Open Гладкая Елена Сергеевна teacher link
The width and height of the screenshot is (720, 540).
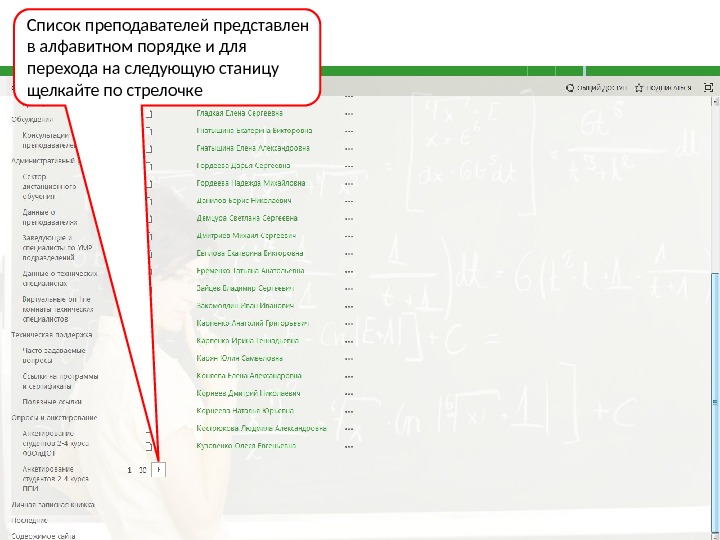coord(239,113)
